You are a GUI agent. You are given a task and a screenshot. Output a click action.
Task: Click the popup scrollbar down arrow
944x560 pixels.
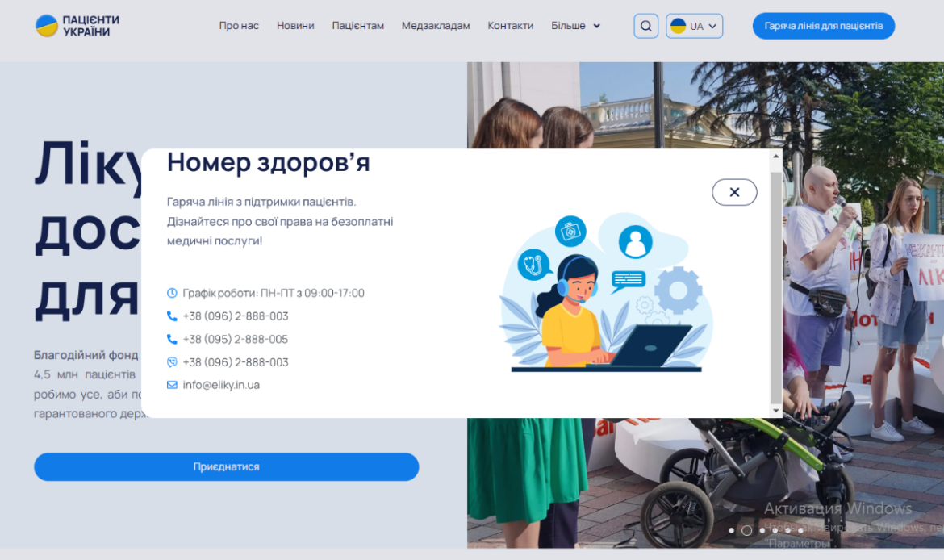(x=776, y=411)
